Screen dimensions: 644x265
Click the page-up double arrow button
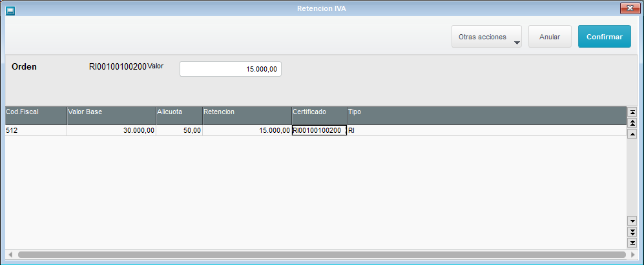[x=632, y=123]
